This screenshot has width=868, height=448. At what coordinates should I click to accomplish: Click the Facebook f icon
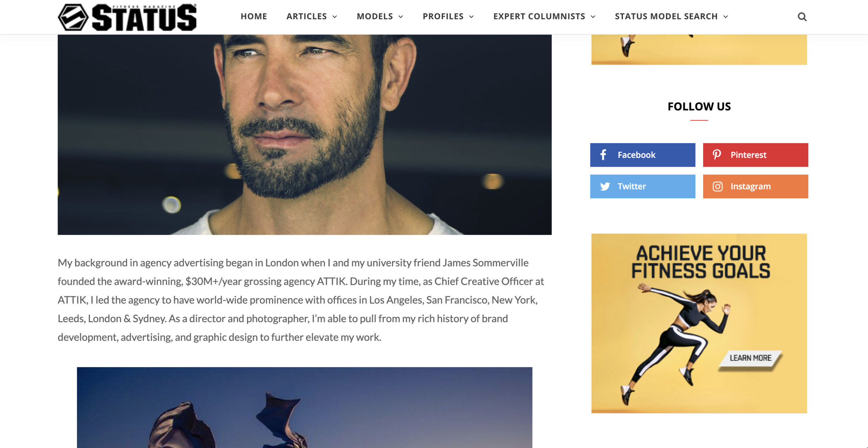pos(603,155)
